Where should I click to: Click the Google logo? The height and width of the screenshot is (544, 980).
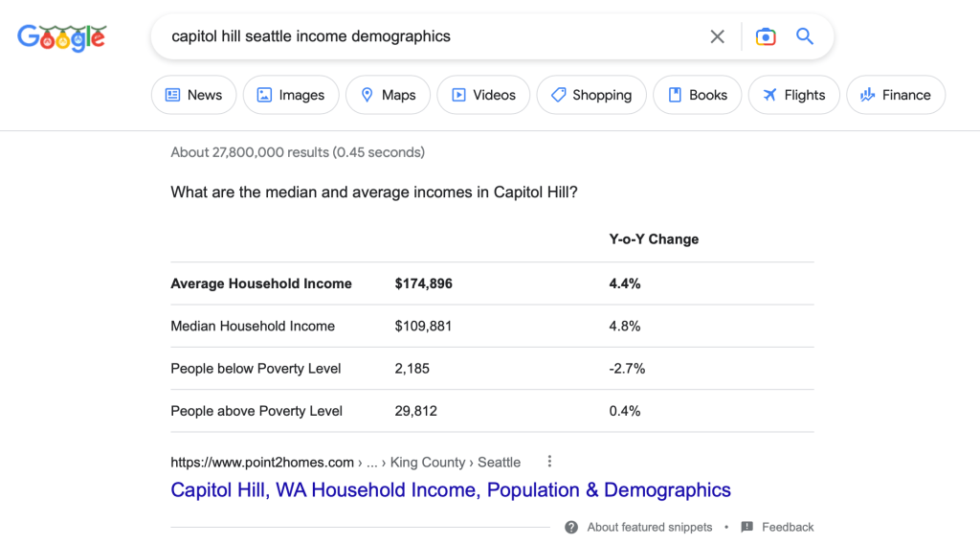pyautogui.click(x=61, y=37)
